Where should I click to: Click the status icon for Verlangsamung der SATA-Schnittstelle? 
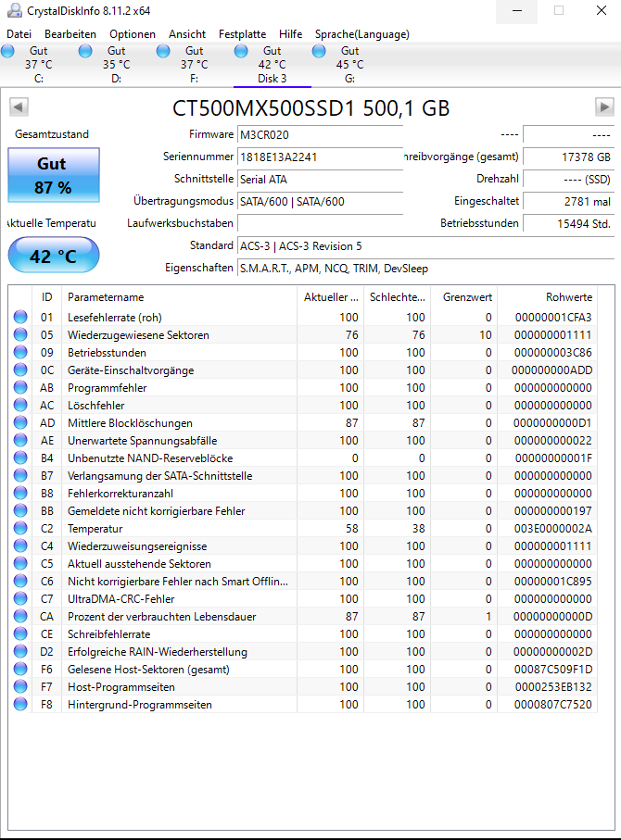point(20,475)
